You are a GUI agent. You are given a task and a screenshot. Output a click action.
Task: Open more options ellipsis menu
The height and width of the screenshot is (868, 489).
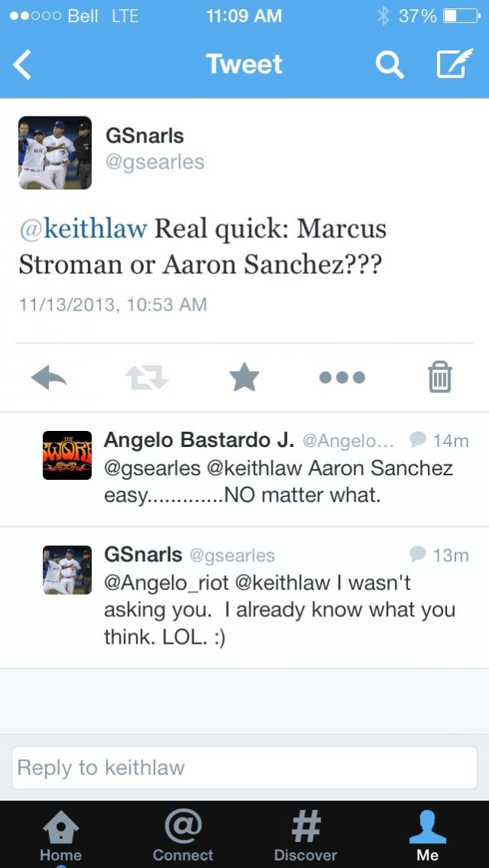342,377
